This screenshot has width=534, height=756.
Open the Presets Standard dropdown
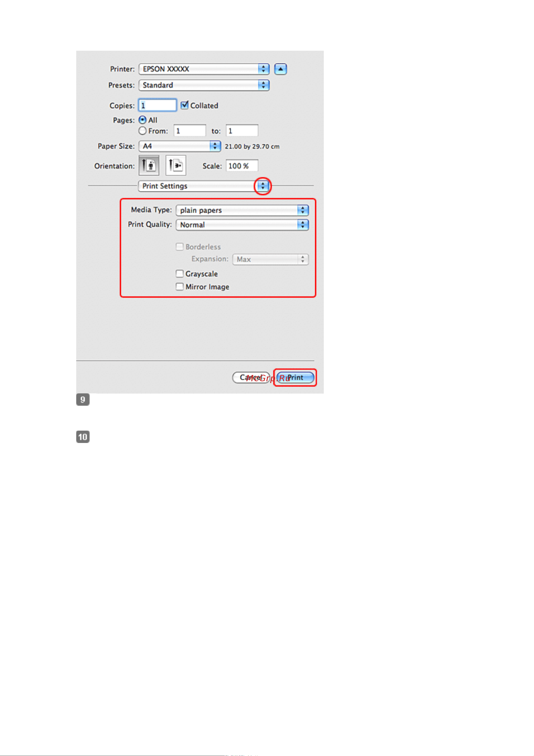[204, 85]
